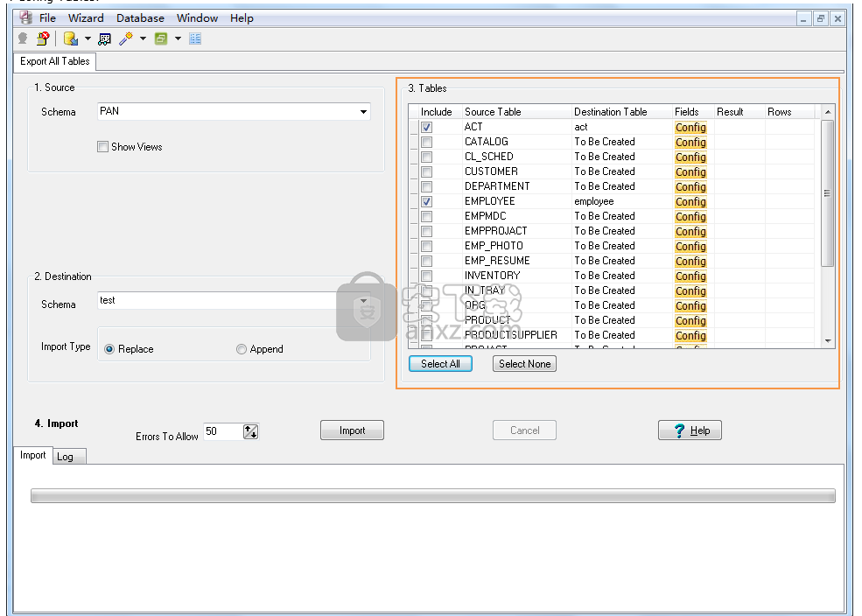Image resolution: width=862 pixels, height=616 pixels.
Task: Click the Import button
Action: coord(352,430)
